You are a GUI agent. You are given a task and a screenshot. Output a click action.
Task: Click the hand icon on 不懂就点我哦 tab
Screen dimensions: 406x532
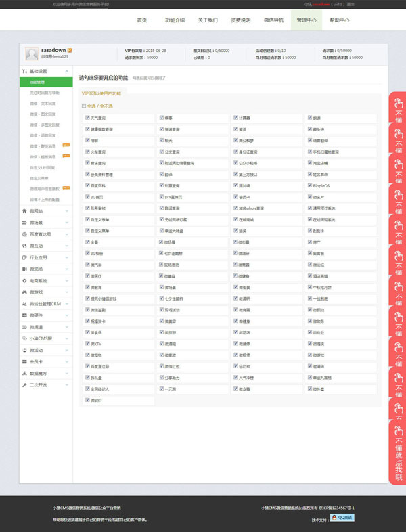coord(399,430)
